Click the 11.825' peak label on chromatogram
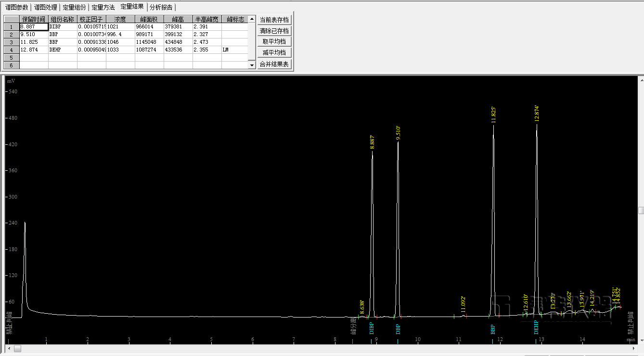 (x=493, y=115)
